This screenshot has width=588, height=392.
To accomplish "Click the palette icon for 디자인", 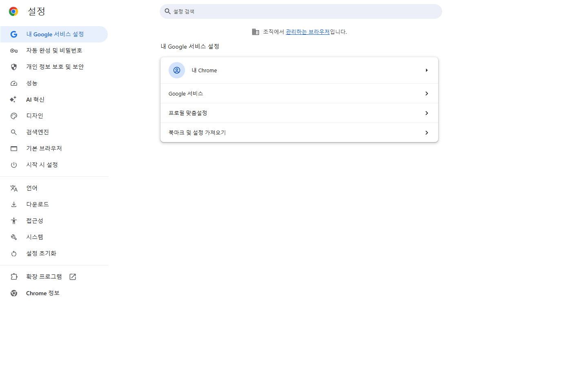I will pyautogui.click(x=14, y=116).
